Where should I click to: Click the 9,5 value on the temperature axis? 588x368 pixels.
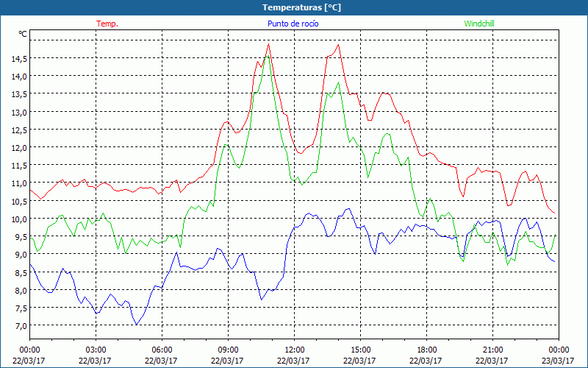point(21,236)
